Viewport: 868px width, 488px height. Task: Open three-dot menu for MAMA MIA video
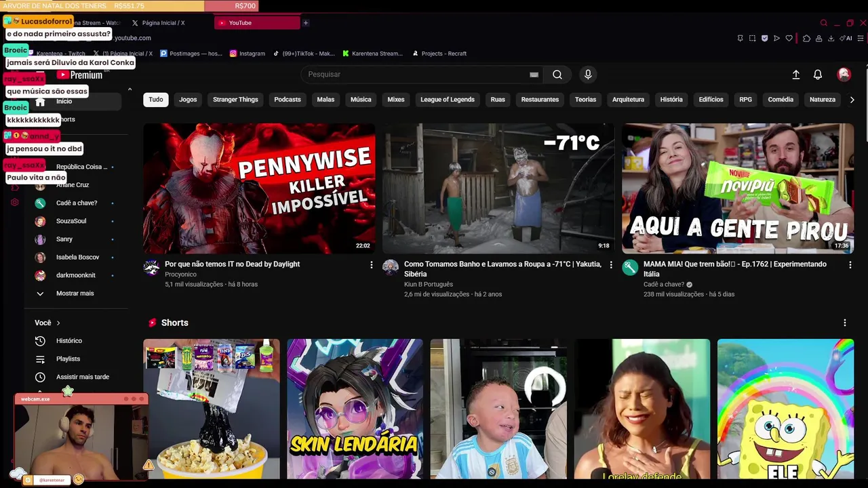coord(850,265)
